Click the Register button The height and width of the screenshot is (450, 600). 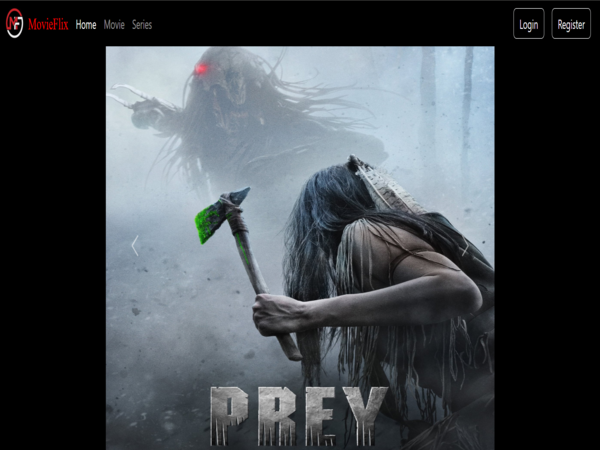pyautogui.click(x=571, y=24)
